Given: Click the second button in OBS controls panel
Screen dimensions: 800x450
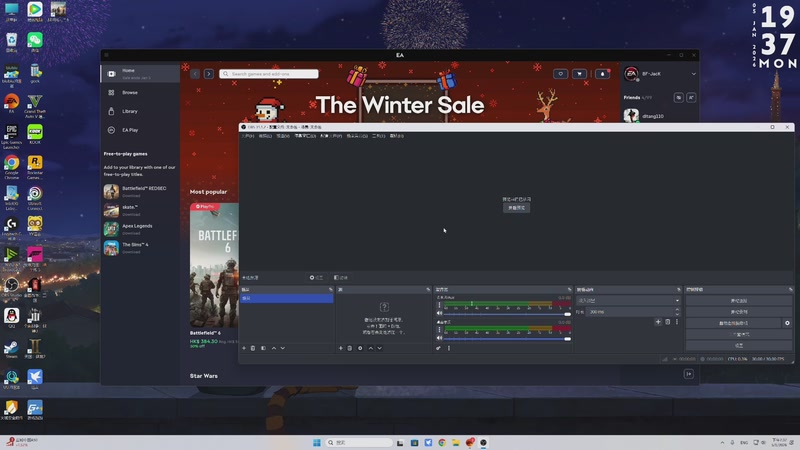Looking at the screenshot, I should tap(738, 312).
